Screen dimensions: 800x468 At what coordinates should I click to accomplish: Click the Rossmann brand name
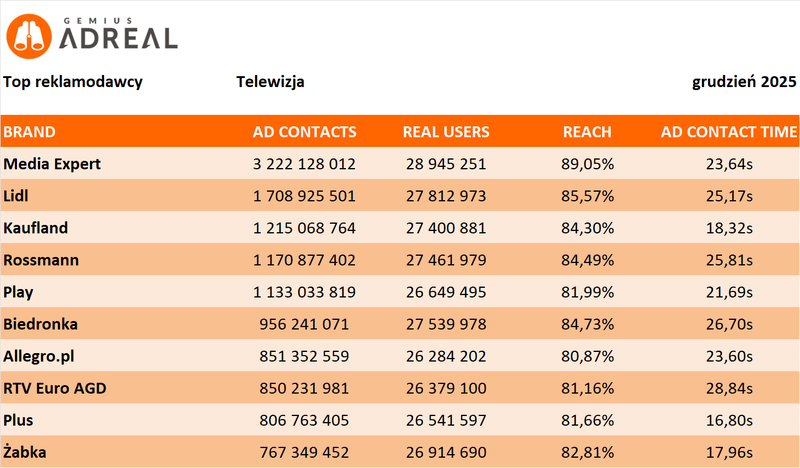[39, 260]
